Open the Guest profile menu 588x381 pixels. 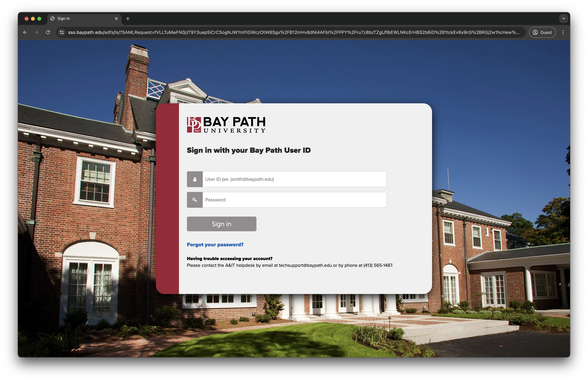click(542, 32)
